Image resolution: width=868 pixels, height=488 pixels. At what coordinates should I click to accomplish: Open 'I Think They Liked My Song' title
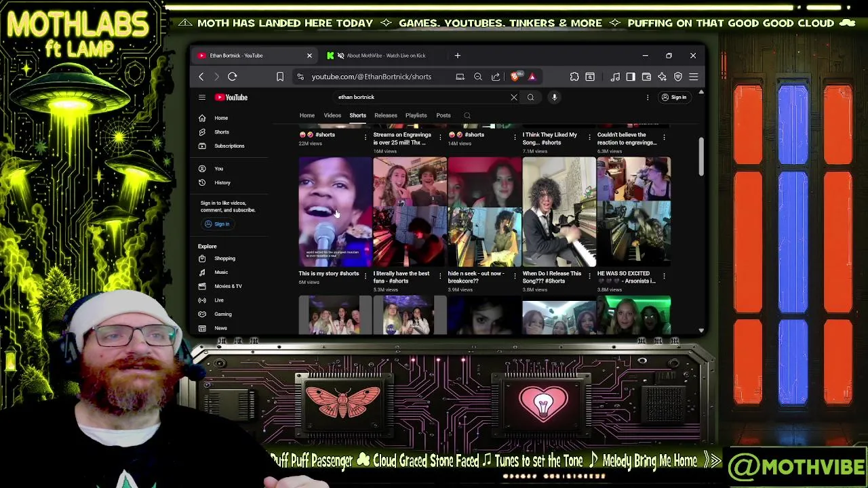coord(549,138)
